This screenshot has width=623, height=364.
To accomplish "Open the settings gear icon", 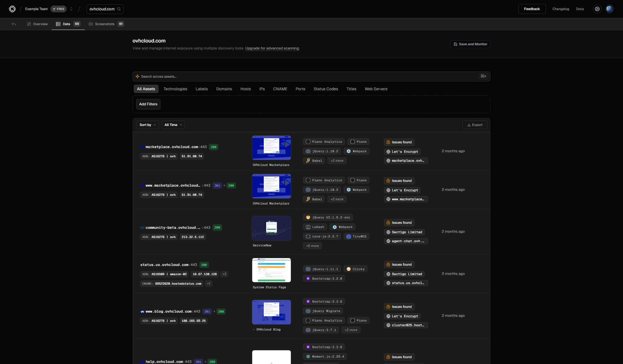I will click(597, 9).
